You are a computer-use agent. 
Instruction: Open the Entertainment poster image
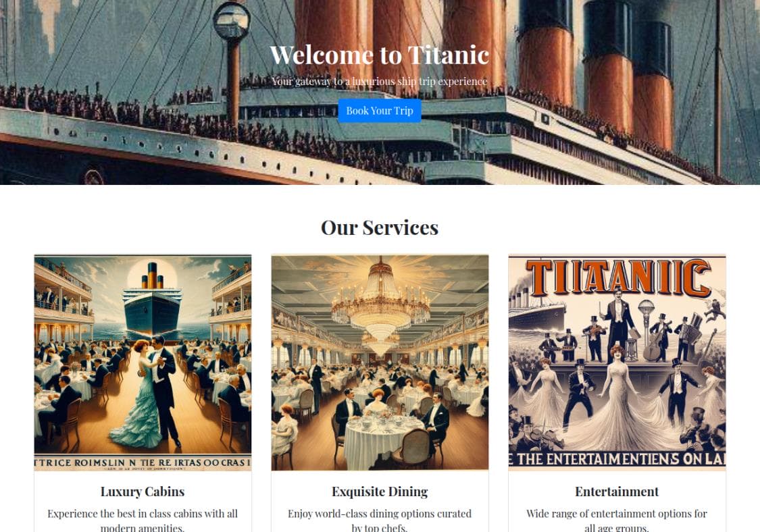(617, 363)
